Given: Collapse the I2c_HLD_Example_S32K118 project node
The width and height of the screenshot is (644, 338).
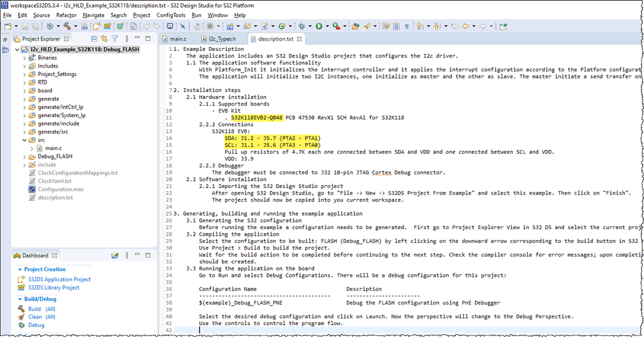Looking at the screenshot, I should pyautogui.click(x=17, y=49).
